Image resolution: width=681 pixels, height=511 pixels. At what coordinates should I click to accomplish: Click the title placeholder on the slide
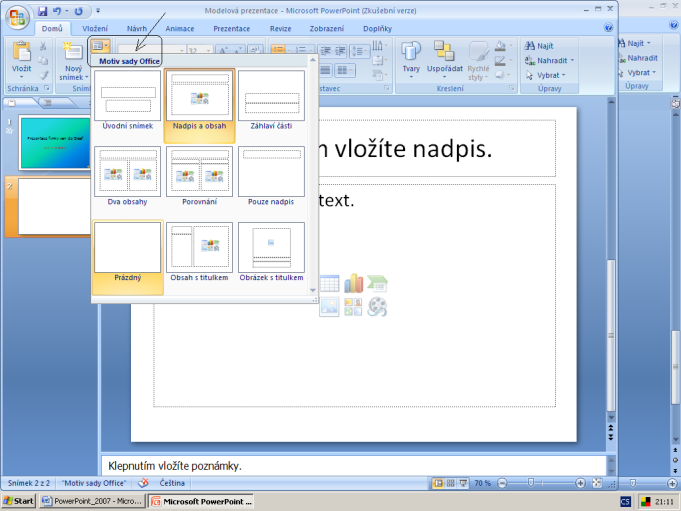point(437,148)
